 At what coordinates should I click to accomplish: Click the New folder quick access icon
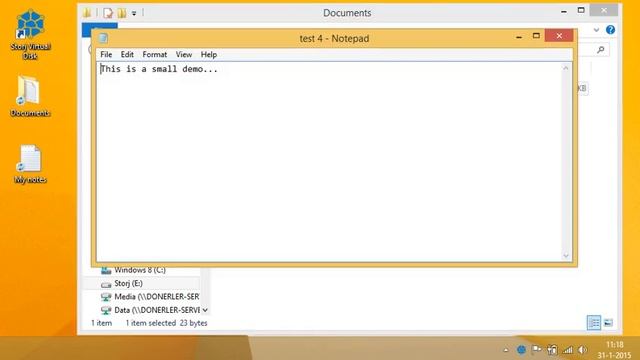click(x=122, y=13)
